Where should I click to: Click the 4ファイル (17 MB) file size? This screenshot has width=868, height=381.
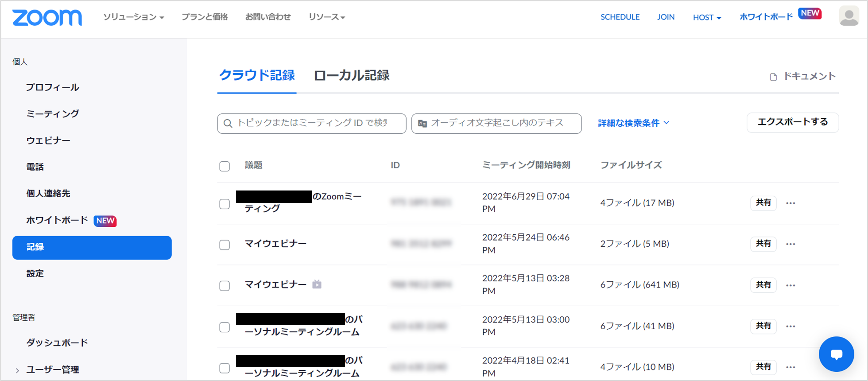click(637, 203)
